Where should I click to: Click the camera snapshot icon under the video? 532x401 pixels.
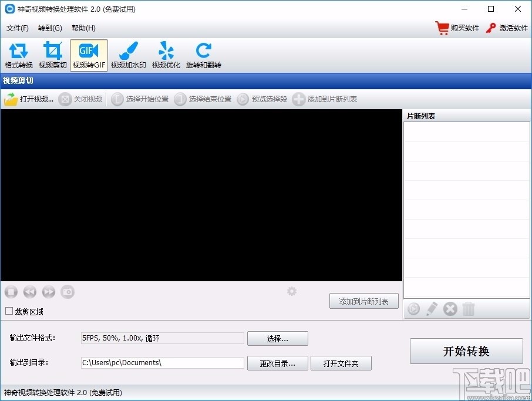[68, 292]
